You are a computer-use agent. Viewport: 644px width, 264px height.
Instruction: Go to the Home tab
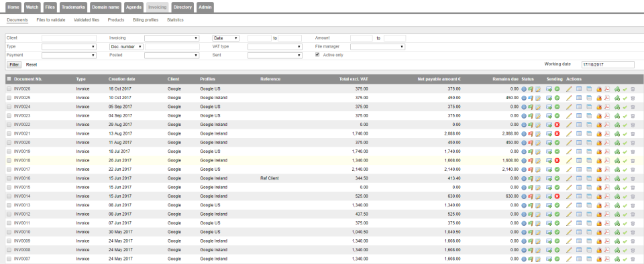click(x=13, y=7)
